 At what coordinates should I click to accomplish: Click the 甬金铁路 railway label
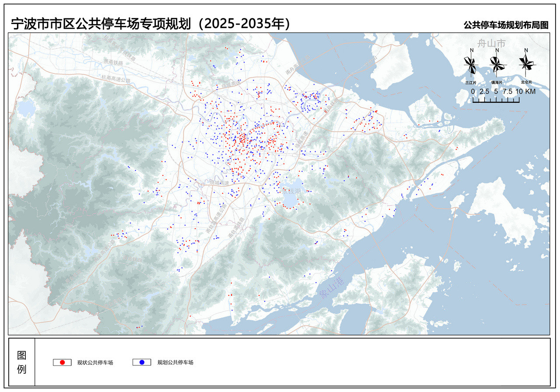[133, 259]
